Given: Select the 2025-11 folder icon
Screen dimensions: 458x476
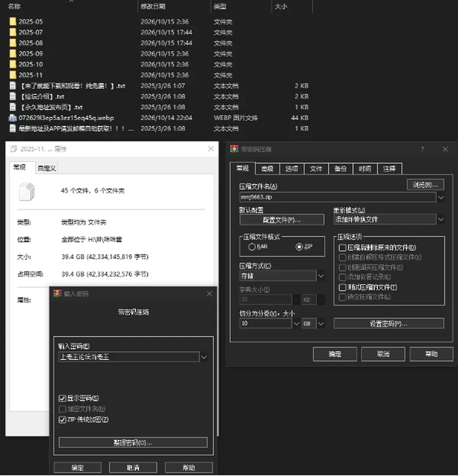Looking at the screenshot, I should [x=13, y=75].
